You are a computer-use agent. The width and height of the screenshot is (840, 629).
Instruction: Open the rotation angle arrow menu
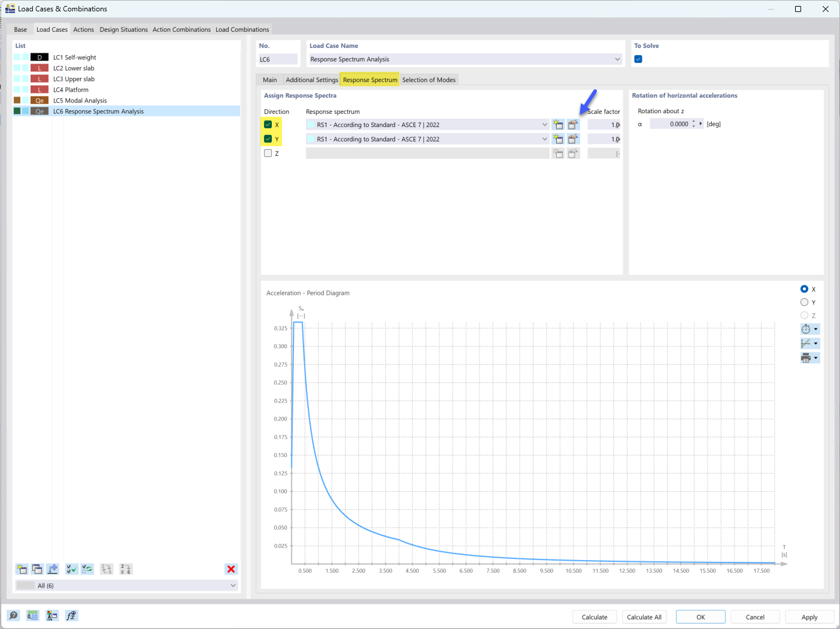[x=700, y=124]
